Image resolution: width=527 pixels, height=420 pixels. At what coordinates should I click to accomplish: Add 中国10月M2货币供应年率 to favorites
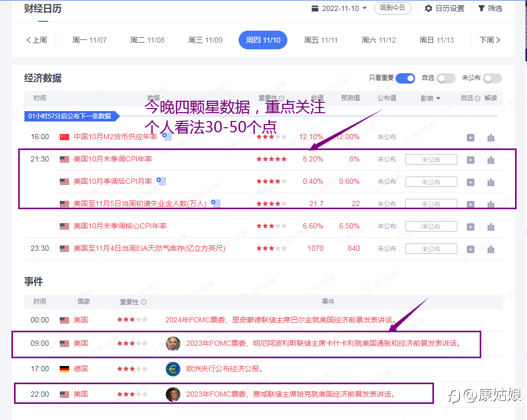tap(470, 138)
